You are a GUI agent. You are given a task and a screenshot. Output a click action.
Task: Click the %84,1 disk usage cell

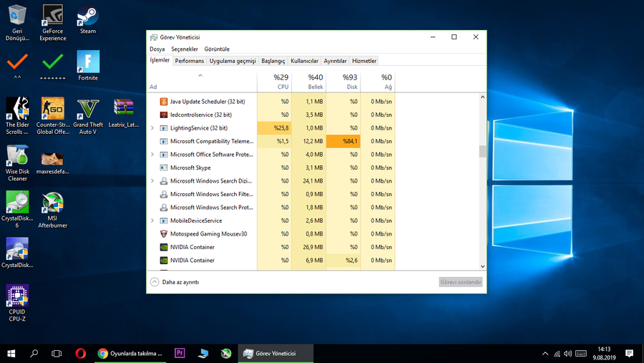[343, 142]
